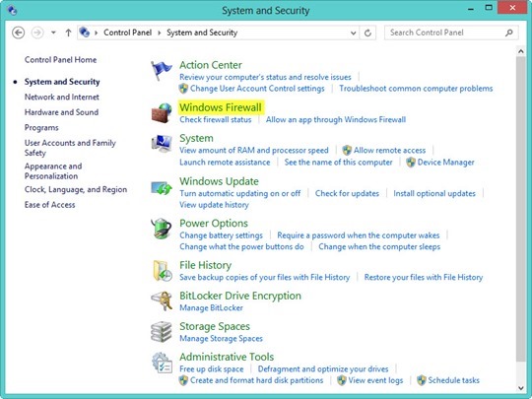The image size is (532, 399).
Task: Select Appearance and Personalization category
Action: tap(53, 171)
